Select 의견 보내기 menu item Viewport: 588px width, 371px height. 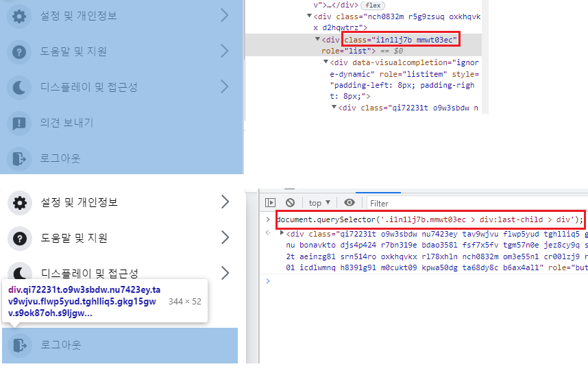(66, 123)
